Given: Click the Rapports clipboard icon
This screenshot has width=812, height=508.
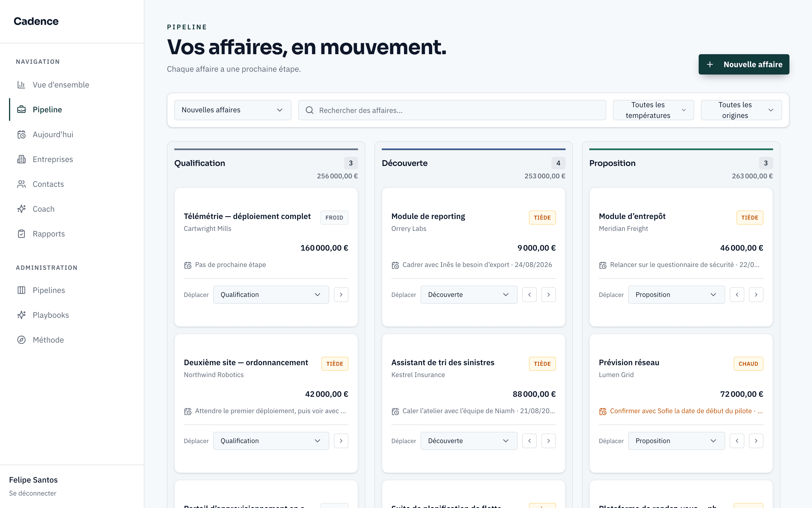Looking at the screenshot, I should click(21, 234).
